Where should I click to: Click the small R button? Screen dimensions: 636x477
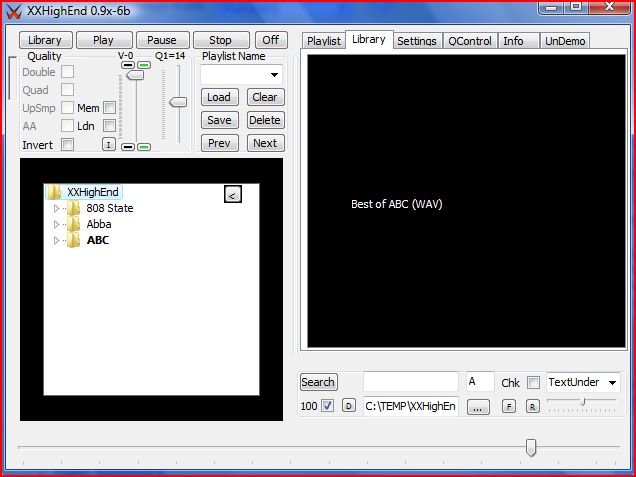(533, 406)
